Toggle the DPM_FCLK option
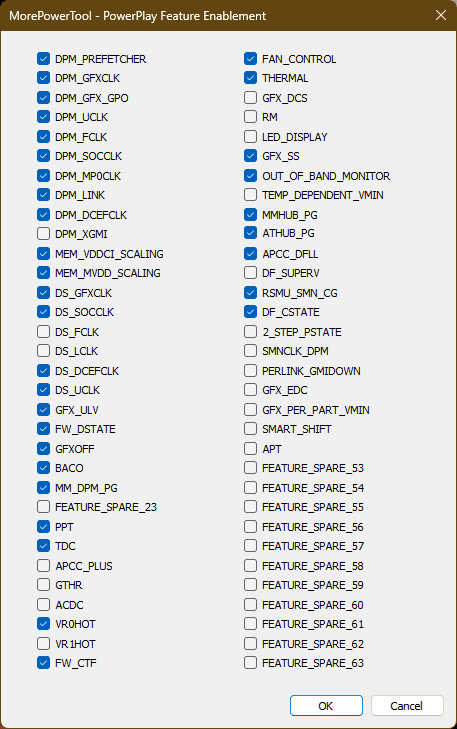The height and width of the screenshot is (729, 457). point(43,137)
